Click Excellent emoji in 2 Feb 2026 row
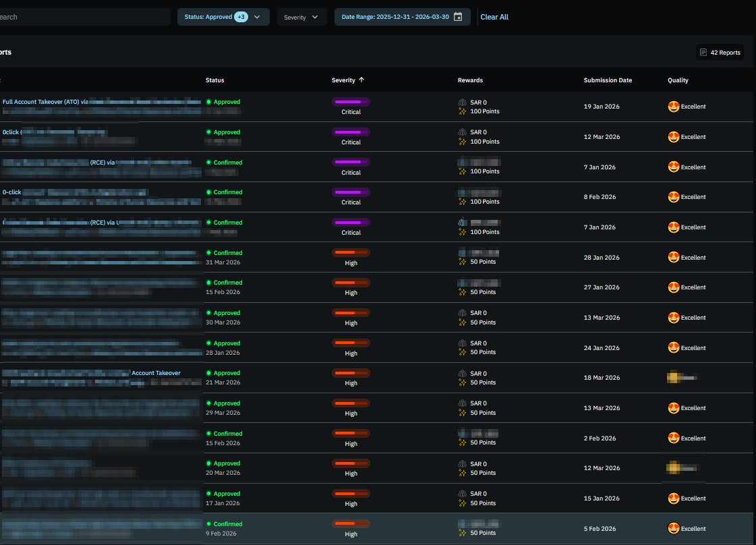 (x=674, y=438)
